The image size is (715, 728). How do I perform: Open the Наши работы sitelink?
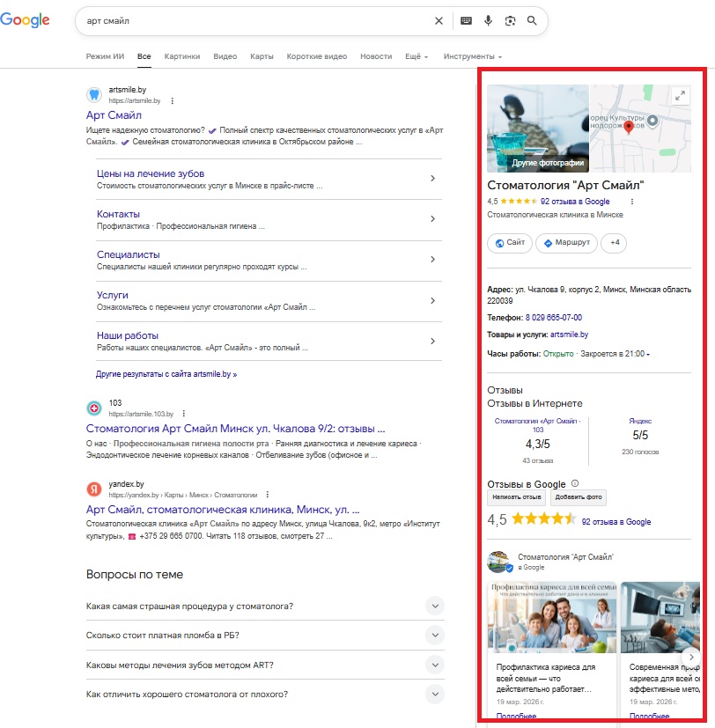pyautogui.click(x=127, y=335)
